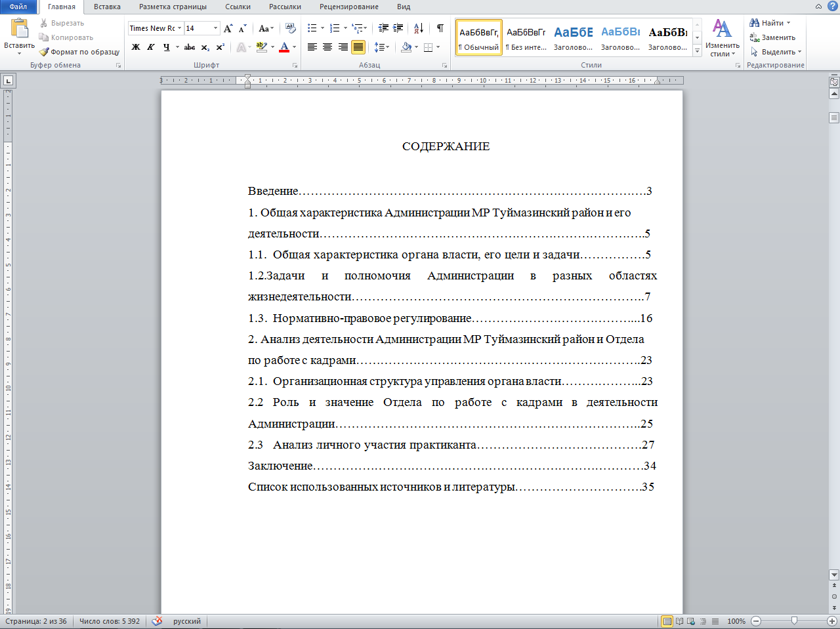Click the Заменить (Replace) button

pyautogui.click(x=772, y=37)
